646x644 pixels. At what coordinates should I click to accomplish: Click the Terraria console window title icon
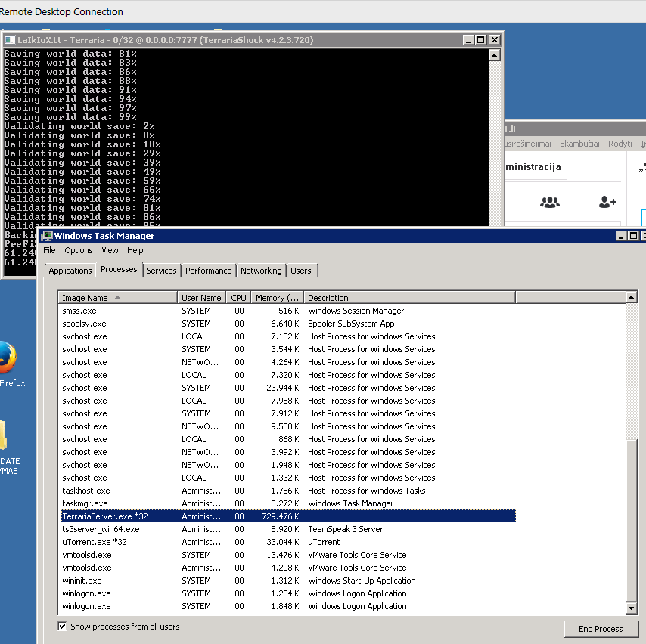click(x=9, y=40)
